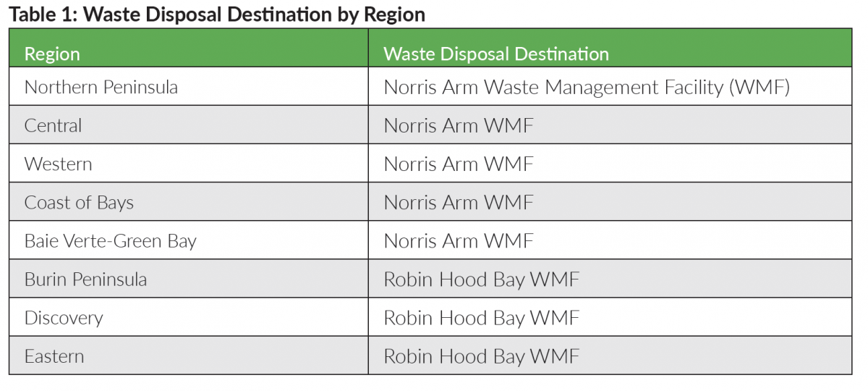This screenshot has width=868, height=391.
Task: Click the destination cell in the Central row
Action: [459, 125]
